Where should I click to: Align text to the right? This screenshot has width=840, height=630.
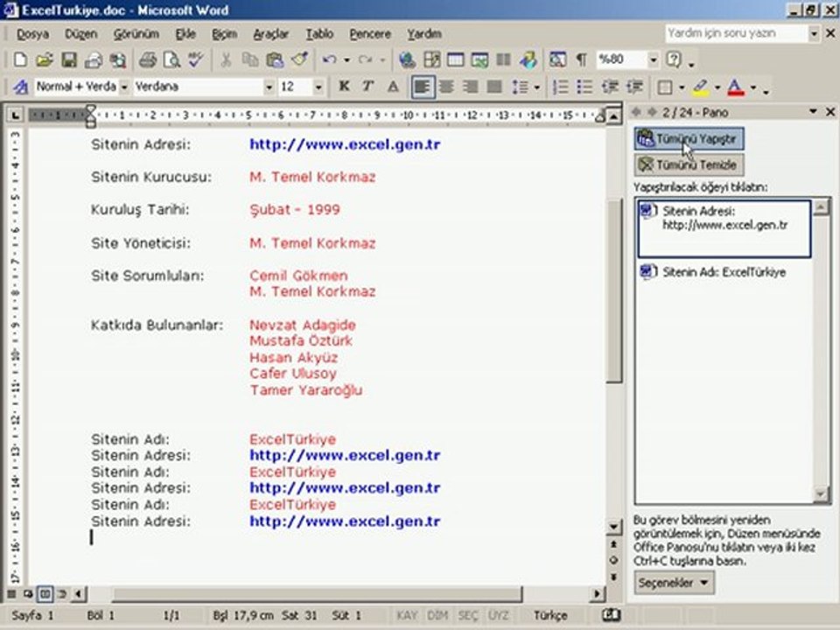tap(471, 87)
